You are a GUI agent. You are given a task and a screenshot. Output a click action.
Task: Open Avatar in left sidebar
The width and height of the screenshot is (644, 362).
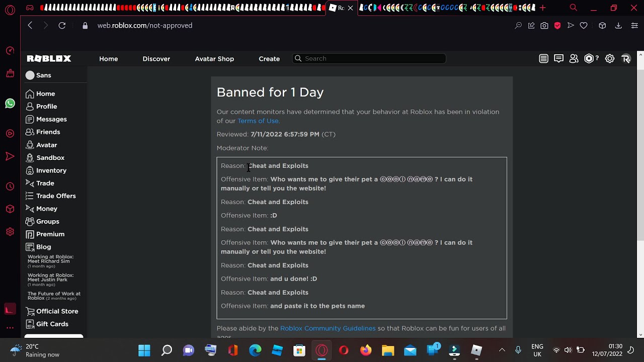click(x=41, y=145)
